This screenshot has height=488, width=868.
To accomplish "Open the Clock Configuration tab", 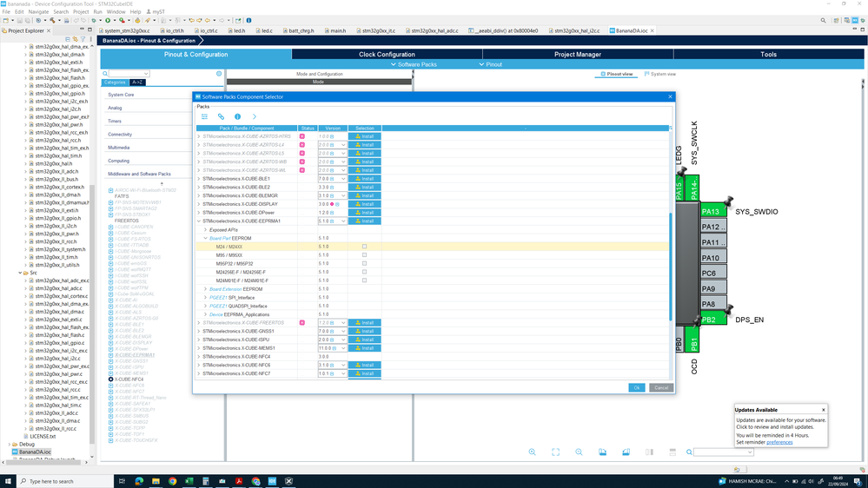I will pos(387,54).
